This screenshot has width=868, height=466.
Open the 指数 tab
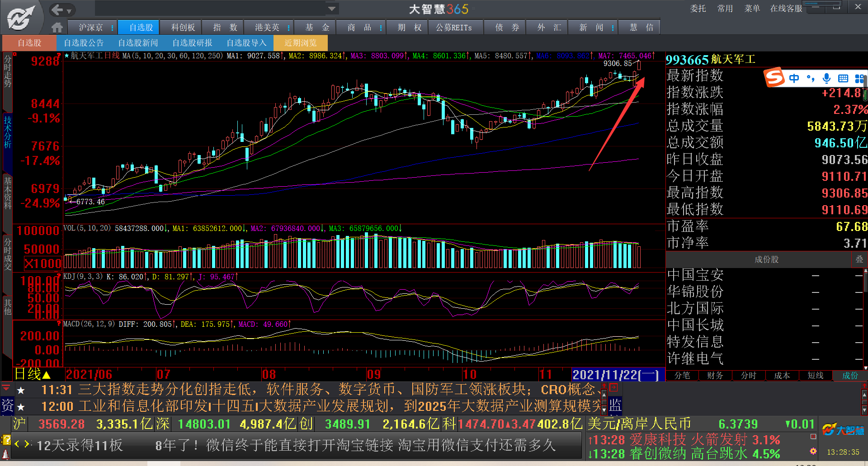point(225,28)
